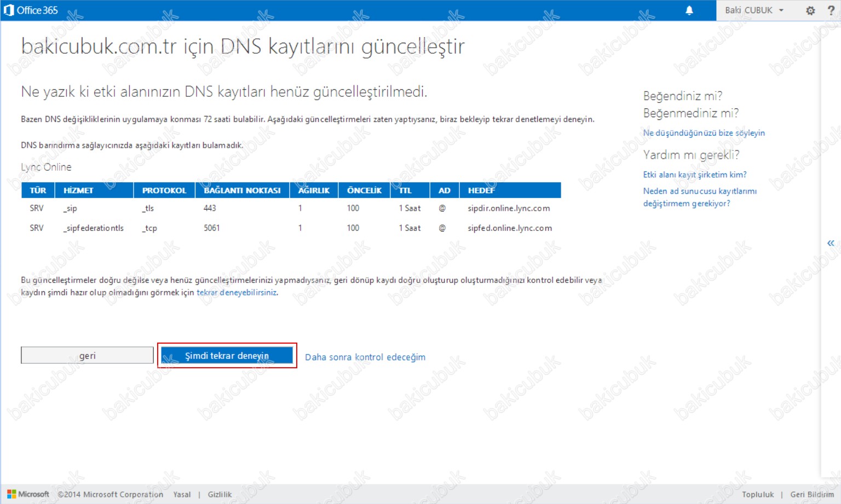Click the 'PROTOKOL' column header

click(164, 190)
